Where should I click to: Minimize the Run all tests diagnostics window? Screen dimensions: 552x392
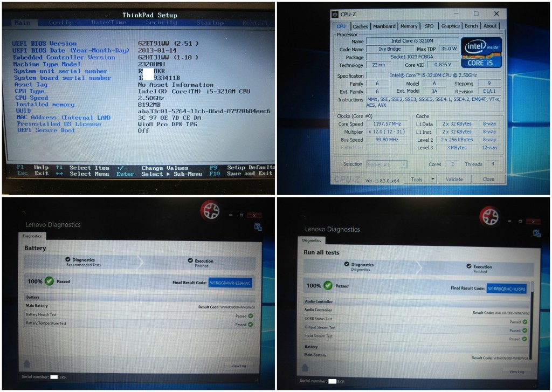point(509,221)
